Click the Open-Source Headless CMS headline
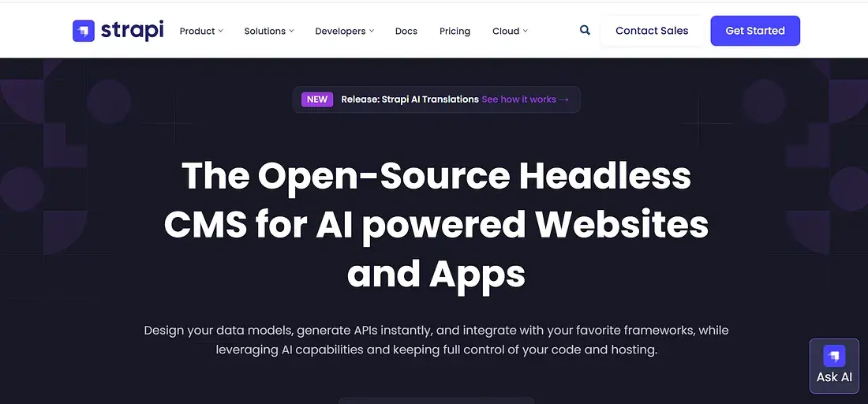The width and height of the screenshot is (868, 404). 436,224
